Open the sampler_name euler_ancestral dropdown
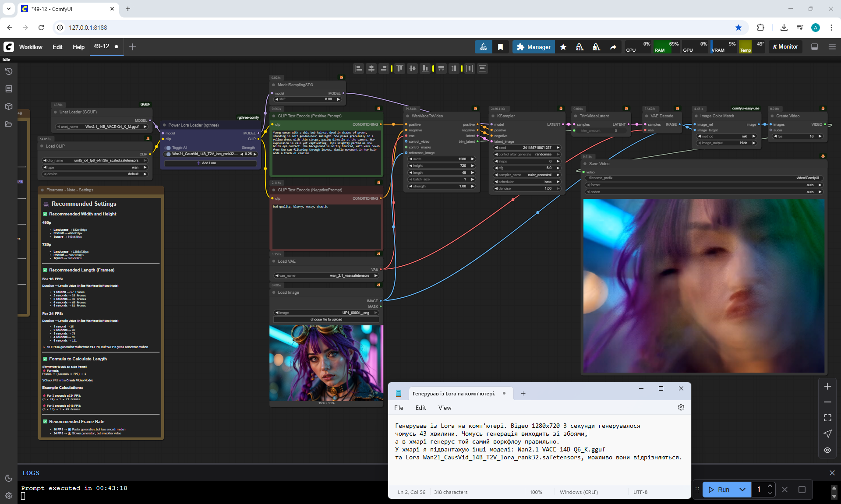 527,175
